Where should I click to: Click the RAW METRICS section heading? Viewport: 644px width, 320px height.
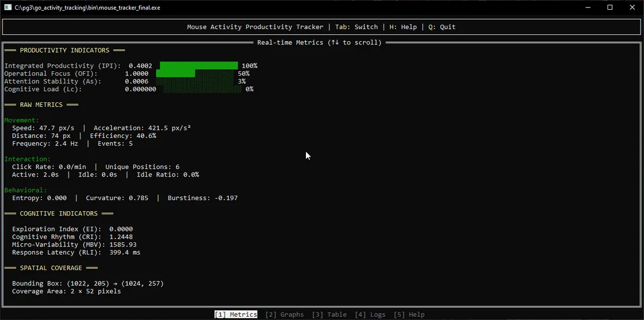[41, 105]
